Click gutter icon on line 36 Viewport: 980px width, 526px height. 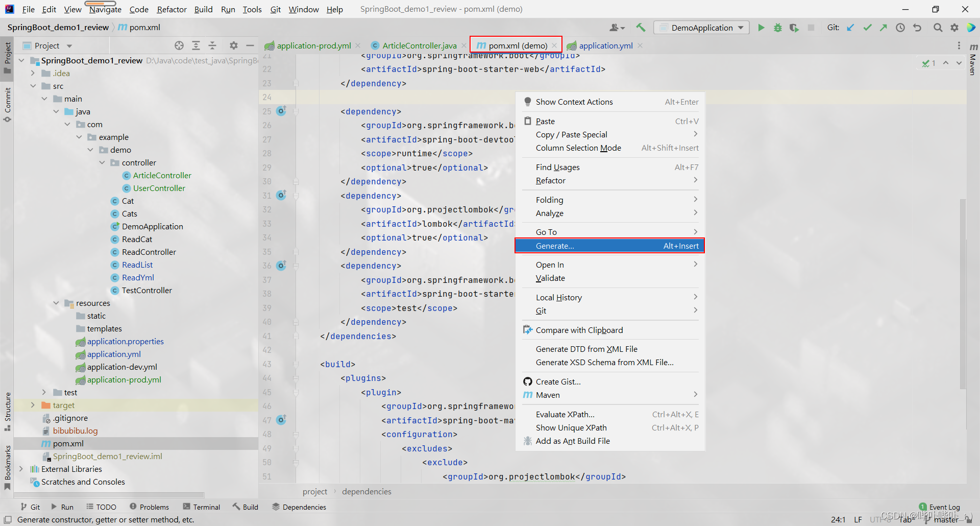[281, 266]
